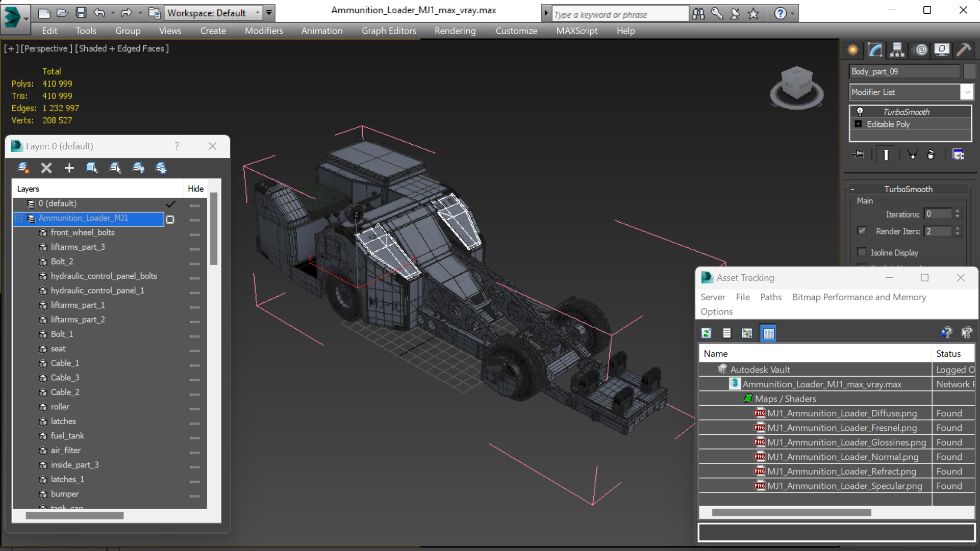
Task: Click the binoculars search icon
Action: click(x=698, y=14)
